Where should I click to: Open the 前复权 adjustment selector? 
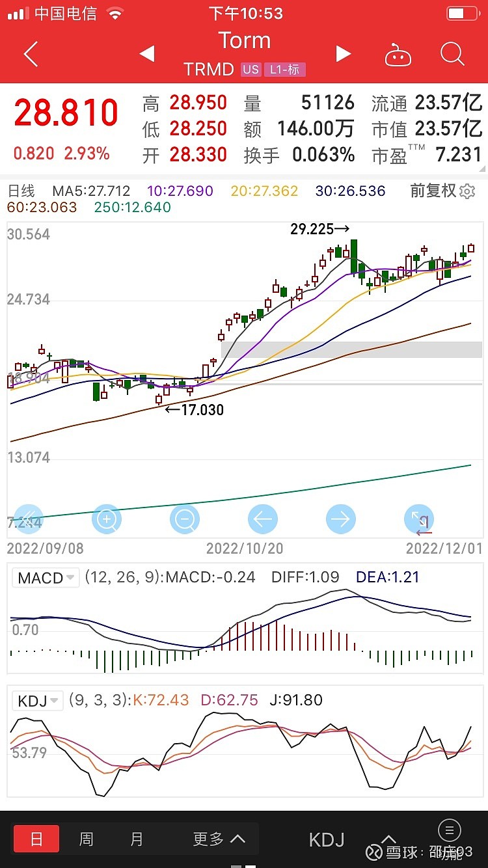(x=433, y=191)
